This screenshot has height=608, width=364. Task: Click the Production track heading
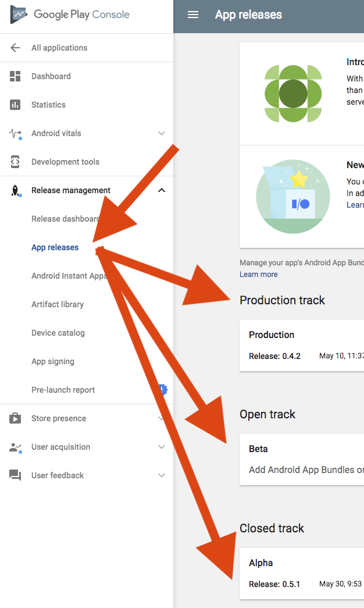coord(282,300)
